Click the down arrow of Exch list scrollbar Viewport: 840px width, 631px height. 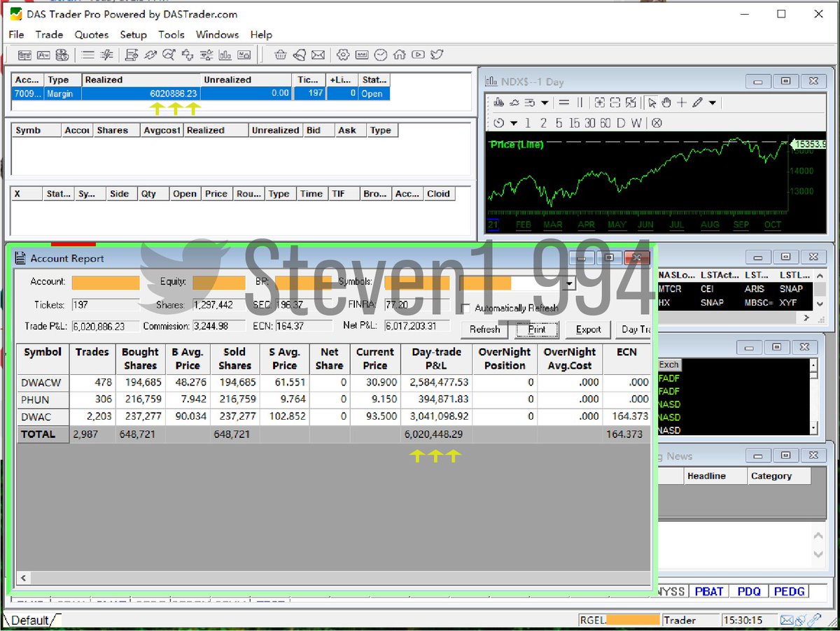pyautogui.click(x=813, y=427)
